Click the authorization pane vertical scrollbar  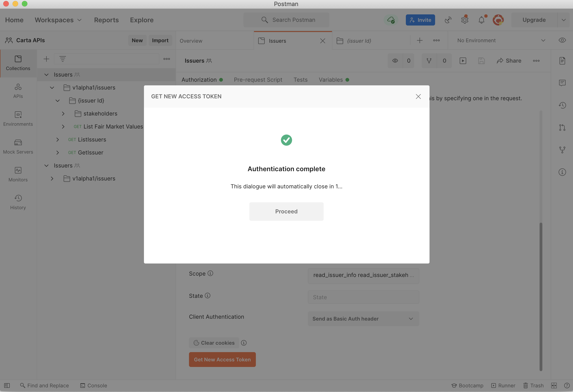(541, 297)
